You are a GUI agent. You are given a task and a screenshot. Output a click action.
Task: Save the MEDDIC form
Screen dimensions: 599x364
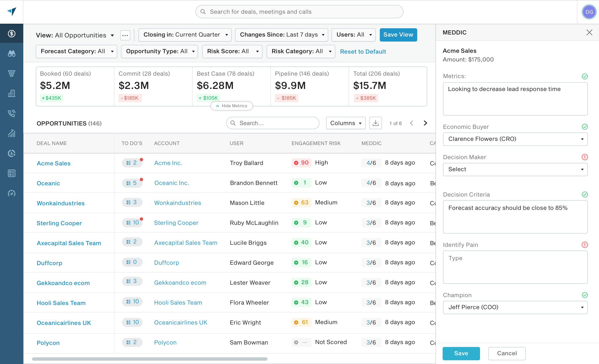(461, 353)
